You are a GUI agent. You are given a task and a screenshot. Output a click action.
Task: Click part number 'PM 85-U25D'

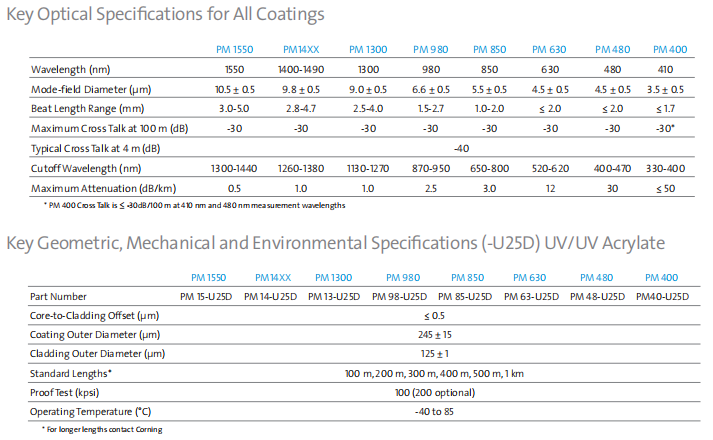(x=465, y=297)
